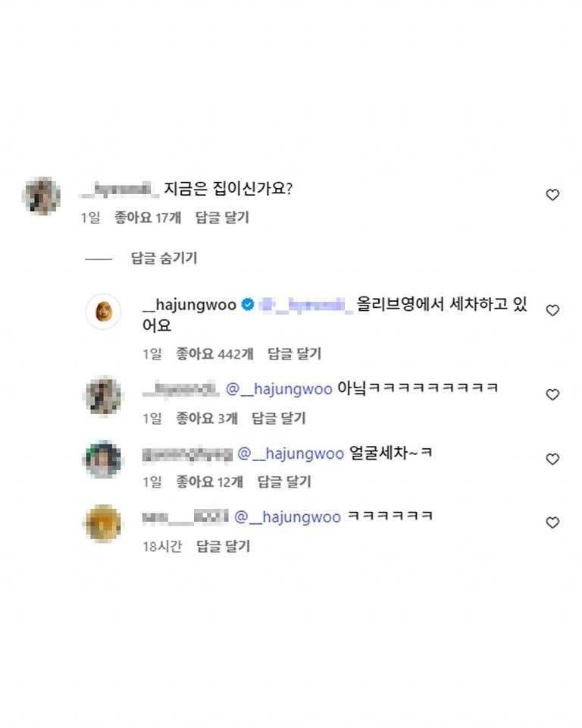Click '답글 달기' under the '지금은 집이신가요?' comment
This screenshot has width=582, height=728.
click(x=222, y=218)
